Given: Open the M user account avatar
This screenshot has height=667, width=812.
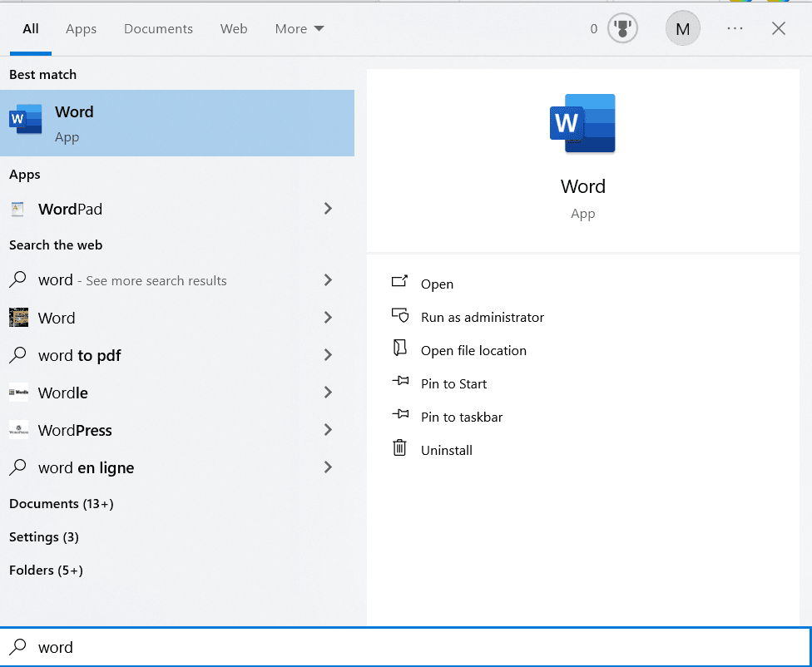Looking at the screenshot, I should click(x=682, y=27).
